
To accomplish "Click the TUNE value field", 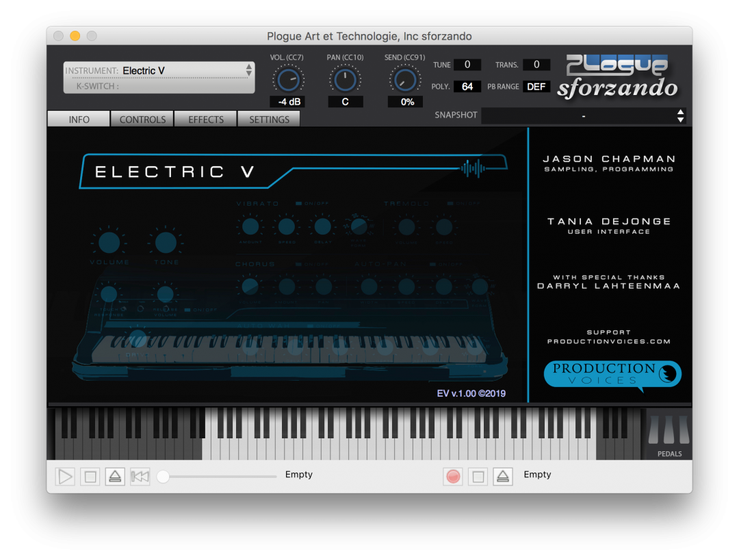I will click(467, 64).
